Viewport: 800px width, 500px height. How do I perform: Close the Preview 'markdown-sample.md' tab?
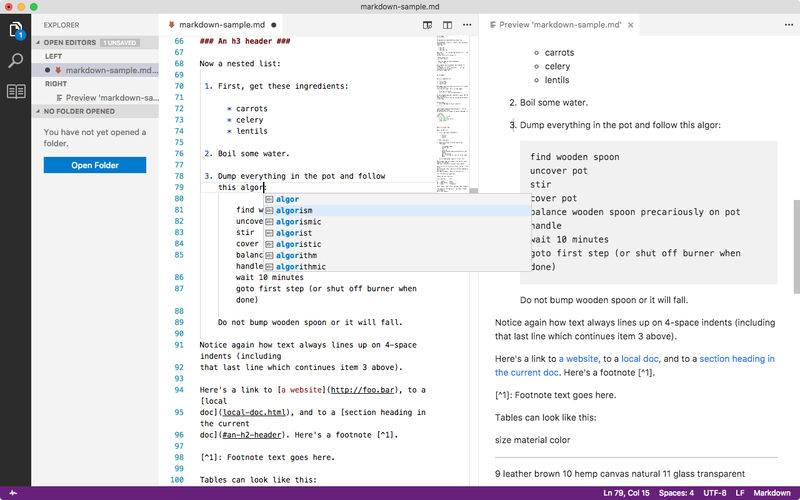coord(631,24)
